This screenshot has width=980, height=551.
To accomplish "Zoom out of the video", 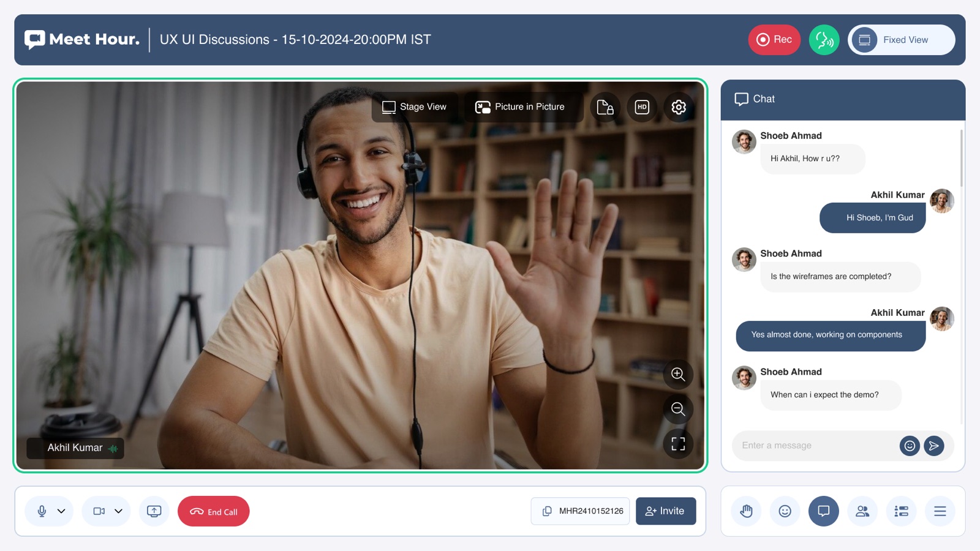I will point(678,409).
